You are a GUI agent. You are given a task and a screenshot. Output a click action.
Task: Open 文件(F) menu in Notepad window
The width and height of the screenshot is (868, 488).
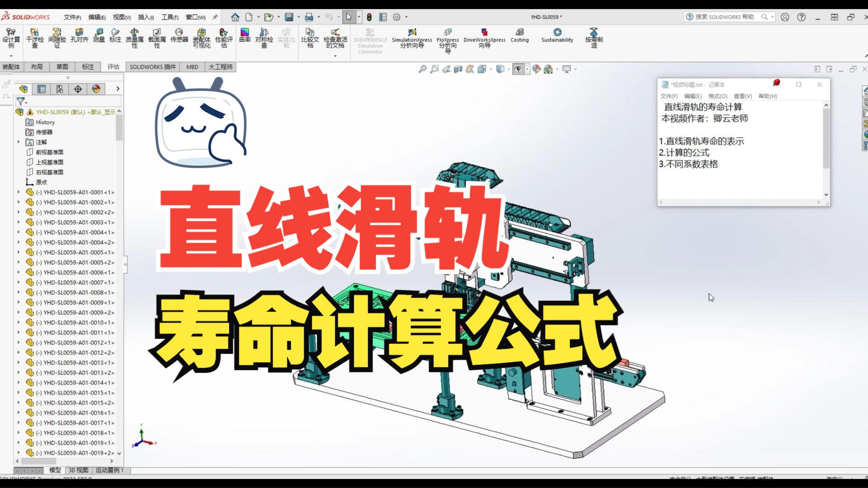[667, 95]
